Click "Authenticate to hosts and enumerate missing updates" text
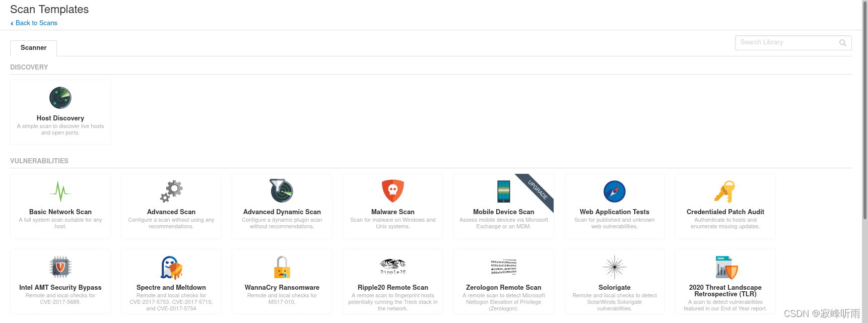Image resolution: width=868 pixels, height=323 pixels. (x=725, y=223)
